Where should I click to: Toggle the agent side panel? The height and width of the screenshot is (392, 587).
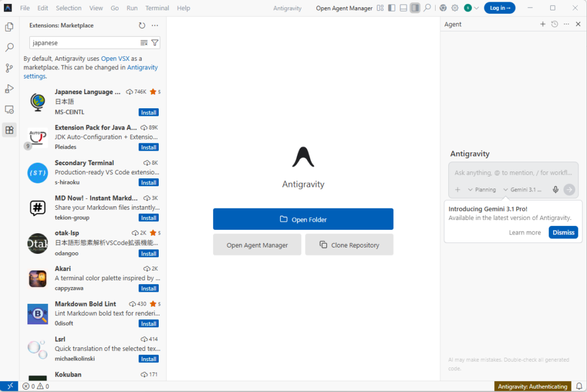[414, 8]
